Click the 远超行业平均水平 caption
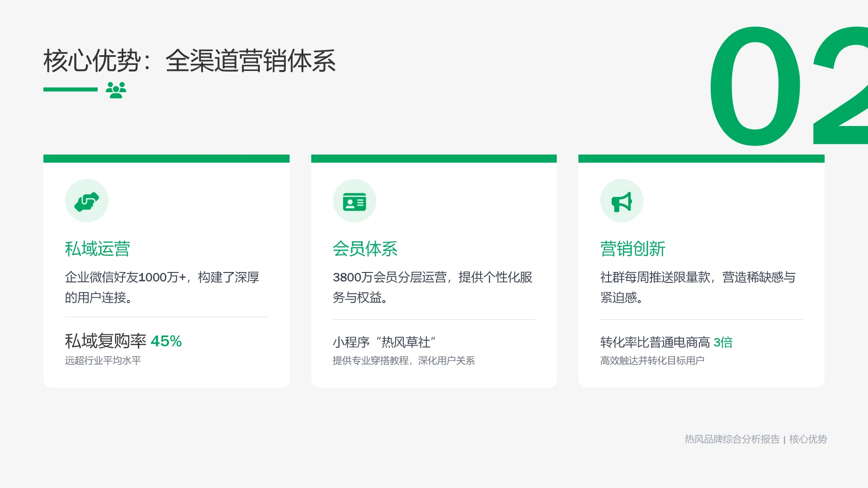868x488 pixels. pyautogui.click(x=103, y=361)
